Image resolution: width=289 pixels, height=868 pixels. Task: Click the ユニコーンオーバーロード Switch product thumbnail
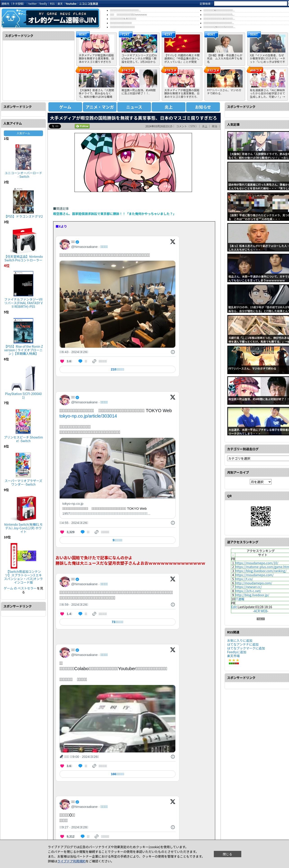(x=23, y=157)
